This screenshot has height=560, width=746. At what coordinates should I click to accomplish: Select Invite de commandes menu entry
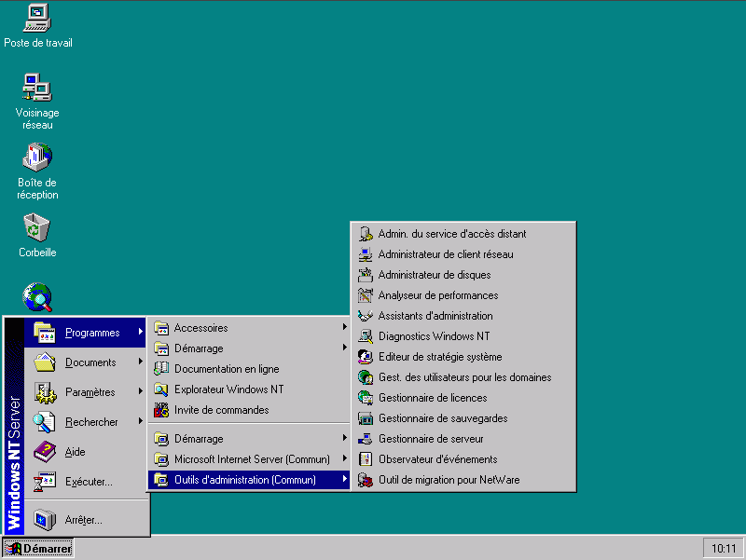tap(221, 410)
